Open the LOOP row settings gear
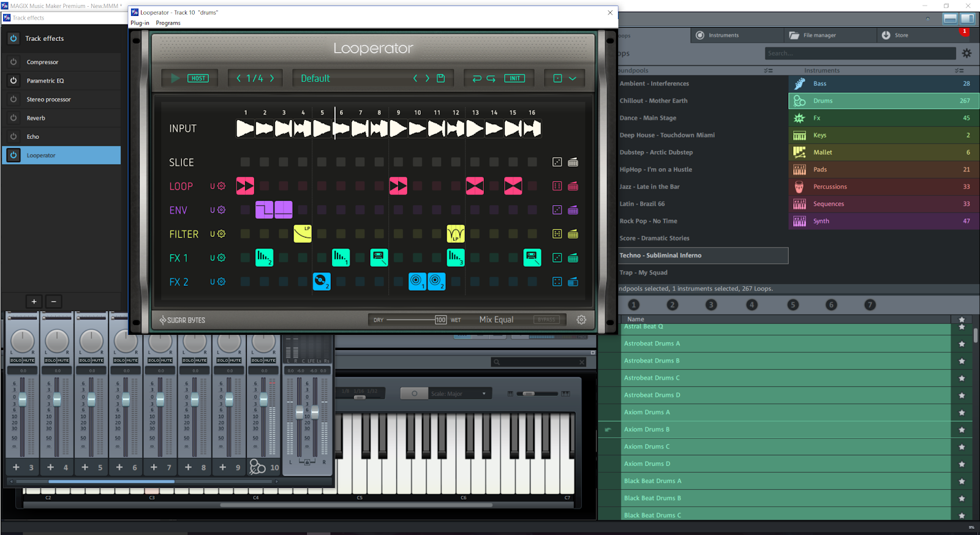This screenshot has width=980, height=535. [222, 186]
